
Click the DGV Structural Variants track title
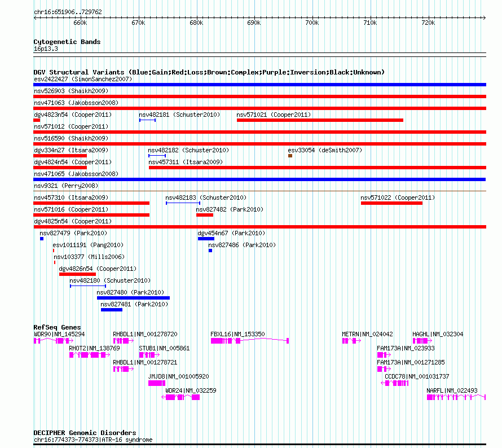point(209,72)
